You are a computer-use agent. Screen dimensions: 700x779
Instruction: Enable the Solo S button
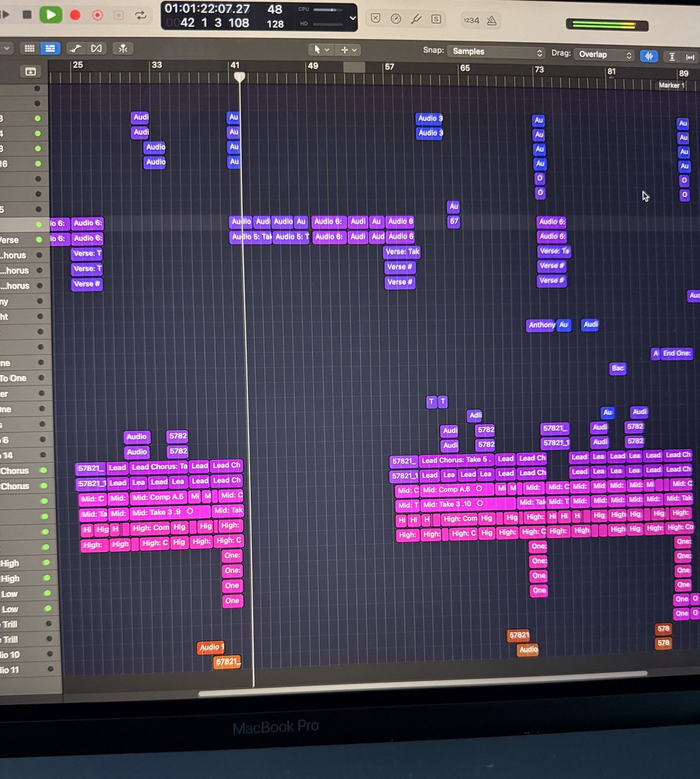[x=436, y=19]
